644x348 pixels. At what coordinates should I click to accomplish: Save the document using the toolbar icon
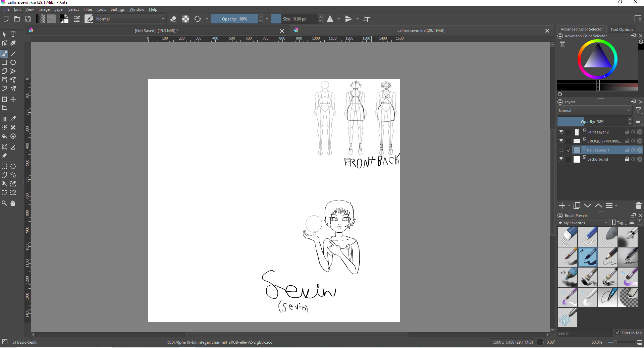29,19
